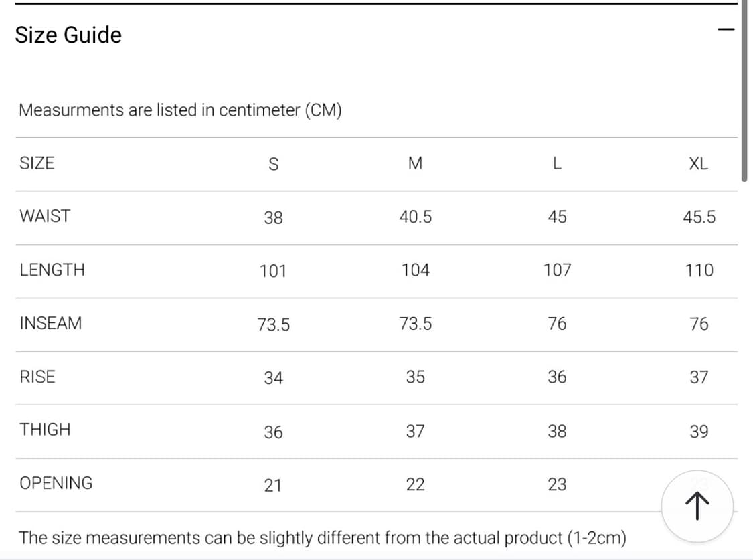This screenshot has width=753, height=560.
Task: Click the opening value 23 for size L
Action: (557, 484)
